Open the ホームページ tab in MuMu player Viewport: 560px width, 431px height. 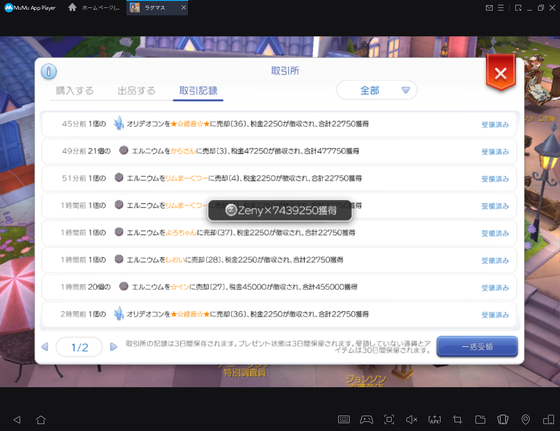[x=94, y=7]
